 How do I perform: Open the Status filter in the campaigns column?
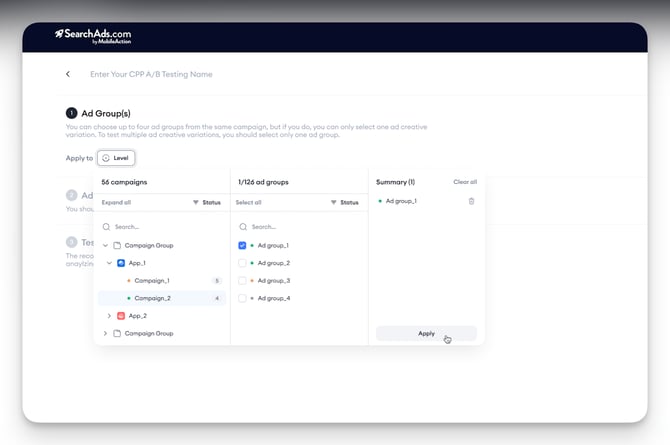[x=206, y=202]
